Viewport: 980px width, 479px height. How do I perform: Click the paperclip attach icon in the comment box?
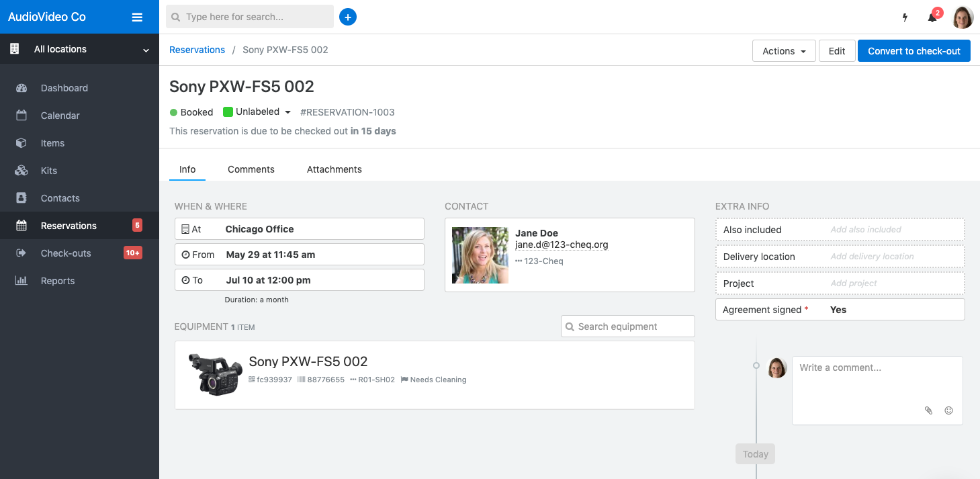pyautogui.click(x=929, y=410)
